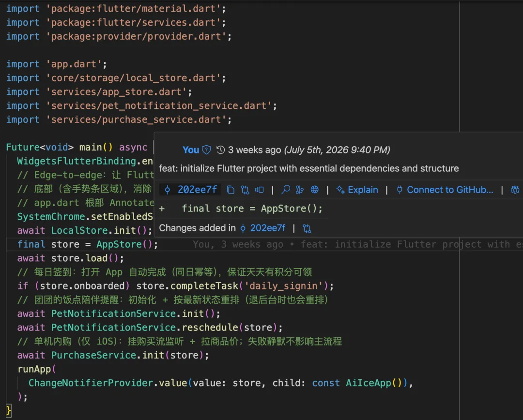Click 'Future<void> main() async' declaration
This screenshot has height=420, width=523.
77,147
